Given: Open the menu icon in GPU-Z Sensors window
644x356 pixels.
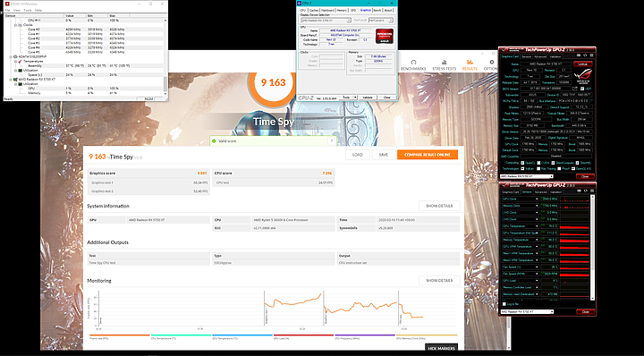Looking at the screenshot, I should click(x=592, y=191).
